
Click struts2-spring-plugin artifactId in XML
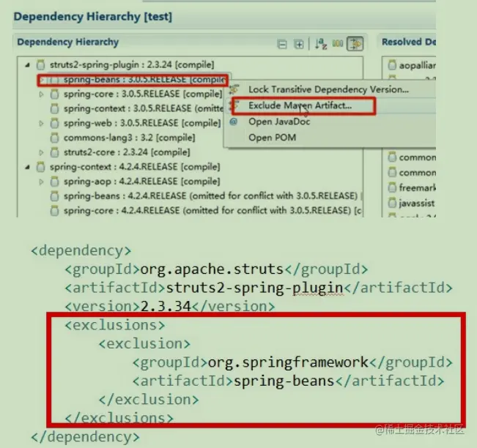(254, 288)
